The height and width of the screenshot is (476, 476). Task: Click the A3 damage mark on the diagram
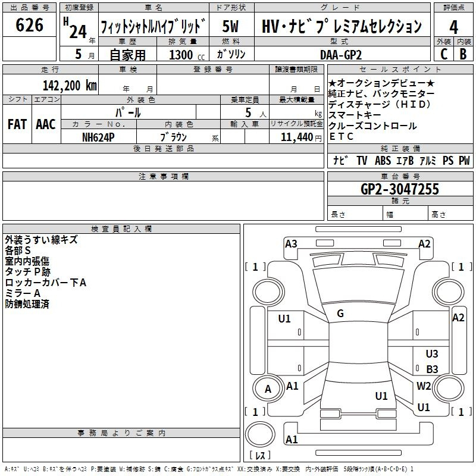coord(291,244)
